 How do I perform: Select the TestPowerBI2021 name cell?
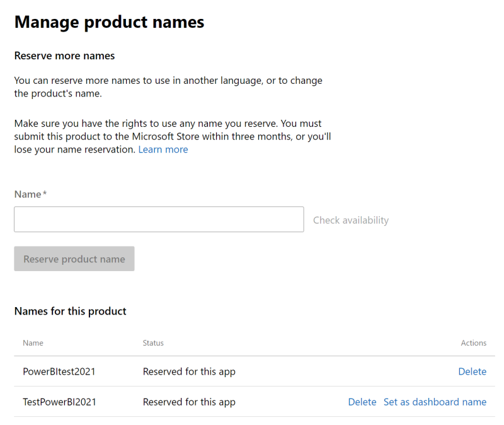pos(59,402)
